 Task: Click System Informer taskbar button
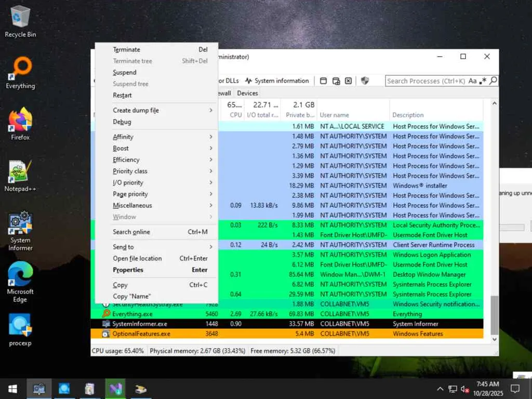(38, 389)
